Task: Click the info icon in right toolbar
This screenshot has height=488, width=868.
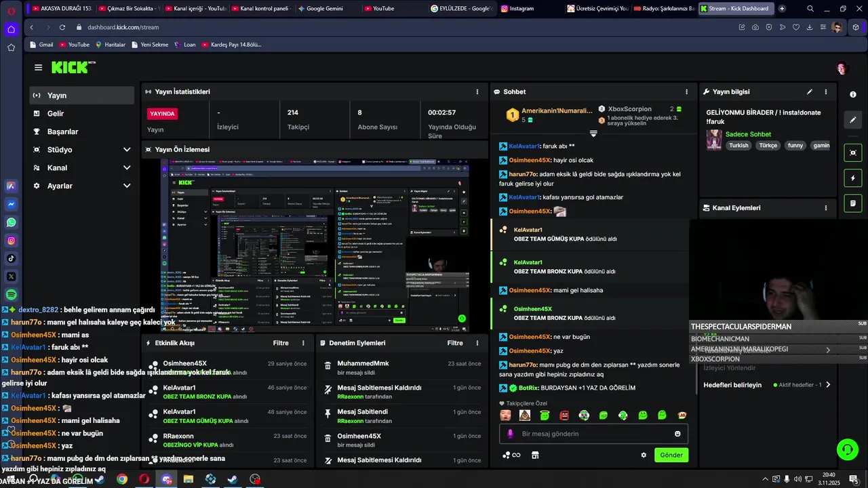Action: pos(853,94)
